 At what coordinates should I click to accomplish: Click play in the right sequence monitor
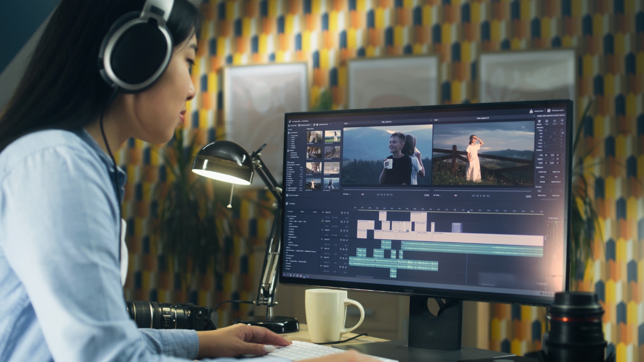click(x=480, y=196)
